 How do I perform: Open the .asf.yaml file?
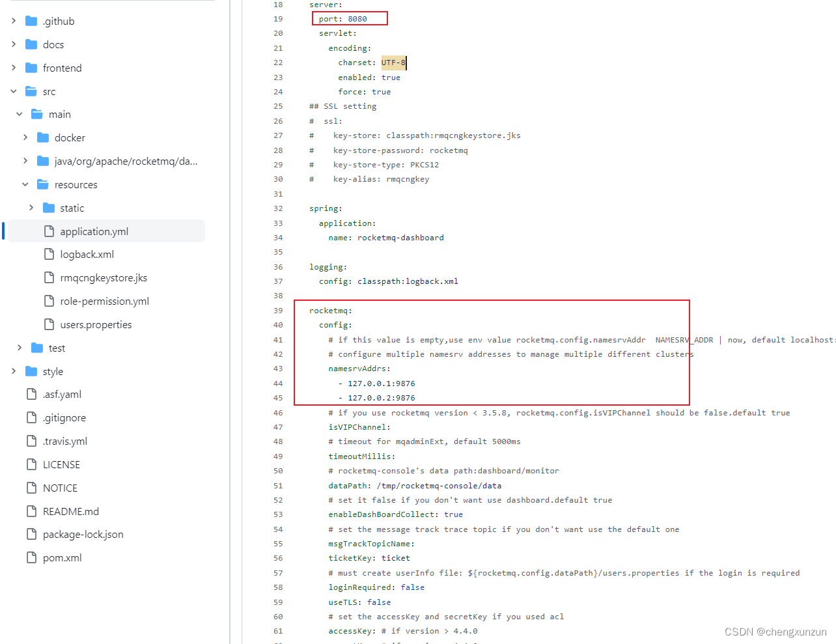(62, 395)
